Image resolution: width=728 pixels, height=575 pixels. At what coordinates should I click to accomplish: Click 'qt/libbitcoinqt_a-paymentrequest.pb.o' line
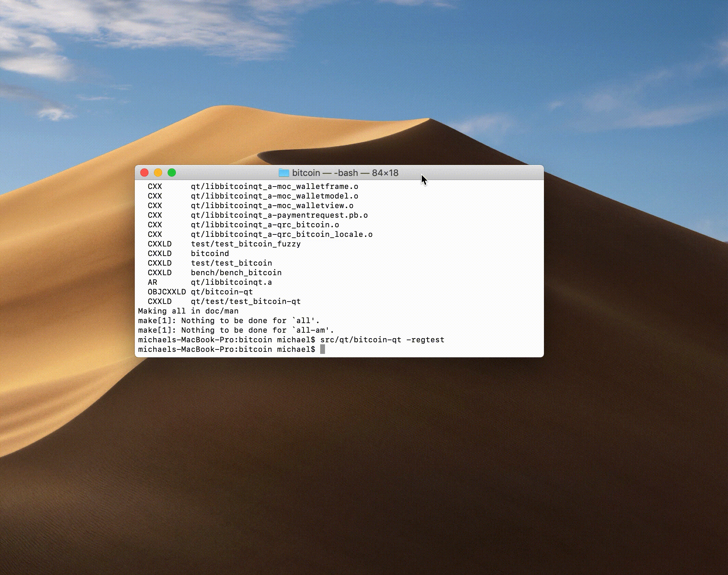279,215
